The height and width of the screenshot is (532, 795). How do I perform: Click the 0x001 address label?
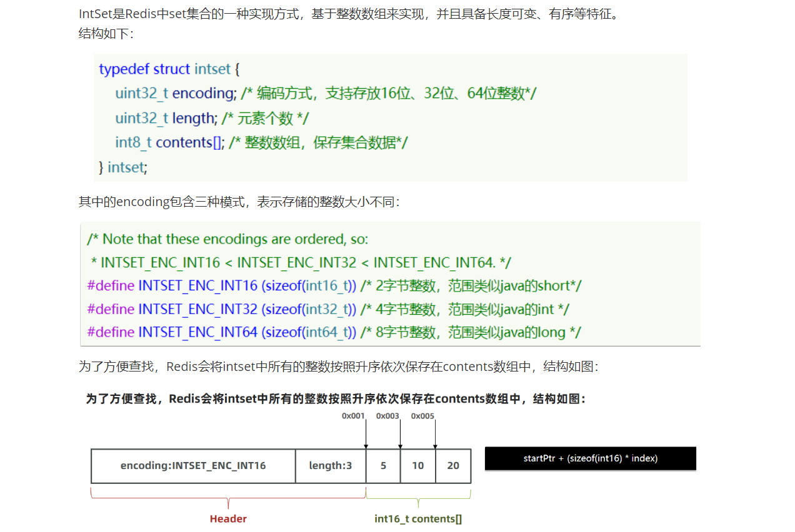click(353, 416)
